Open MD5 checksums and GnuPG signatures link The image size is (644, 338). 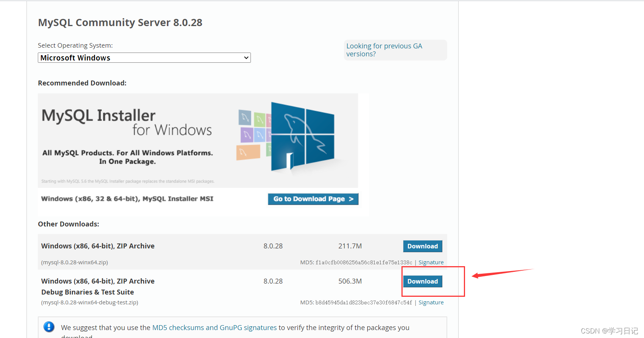click(215, 327)
